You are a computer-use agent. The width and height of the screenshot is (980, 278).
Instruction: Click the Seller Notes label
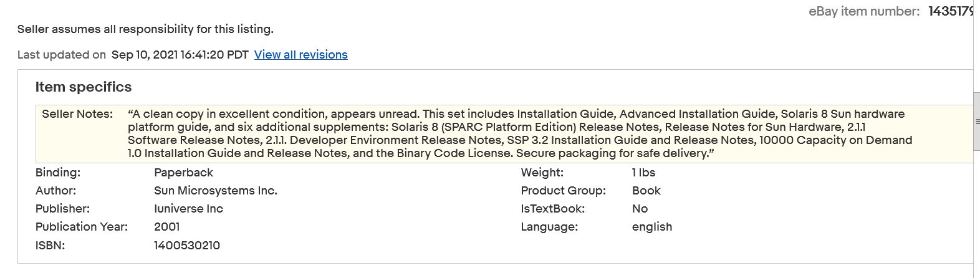77,114
